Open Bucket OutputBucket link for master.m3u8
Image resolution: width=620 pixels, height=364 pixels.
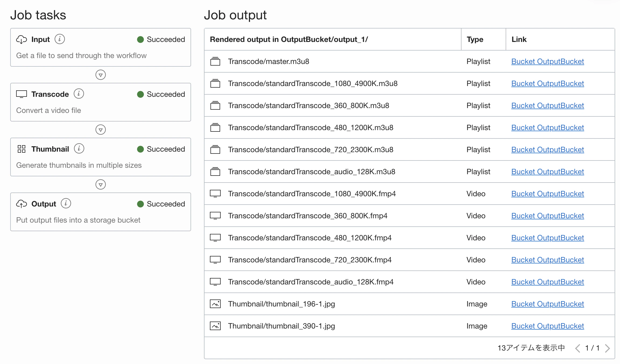pyautogui.click(x=548, y=61)
